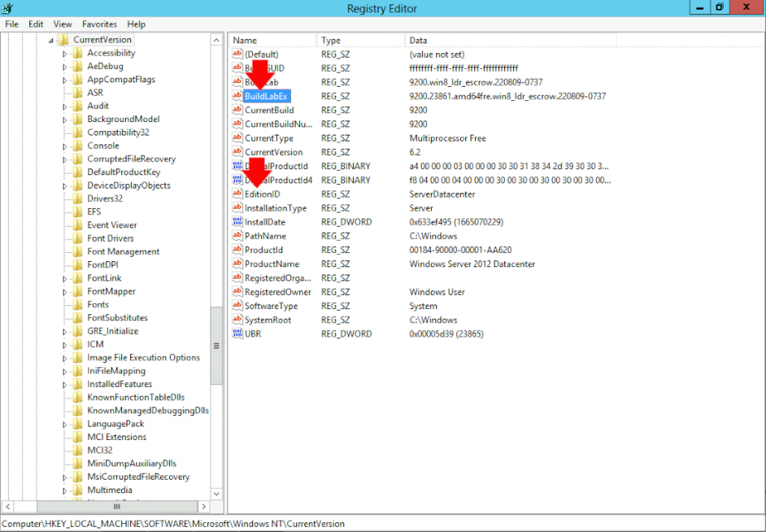Screen dimensions: 766x532
Task: Expand the Fonts tree node
Action: (64, 304)
